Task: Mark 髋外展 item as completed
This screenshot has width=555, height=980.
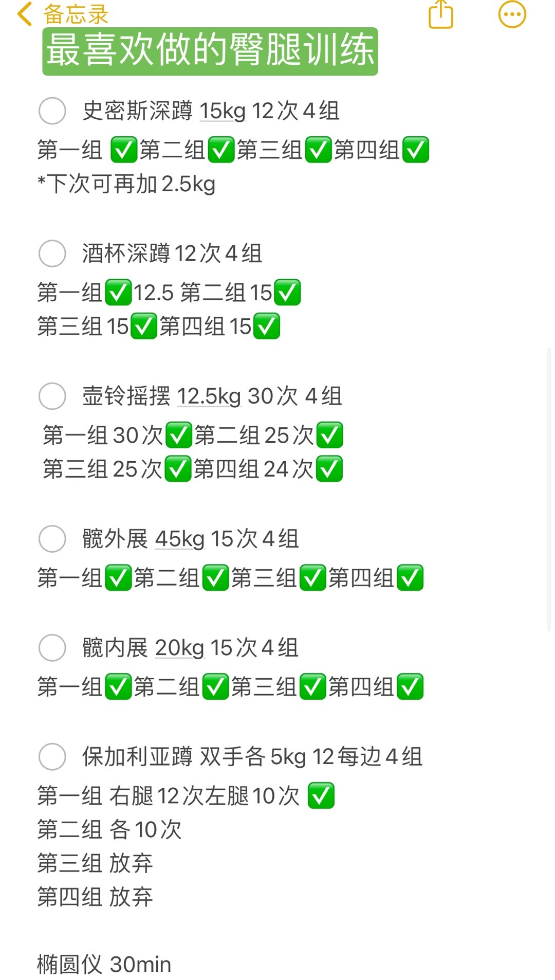Action: (x=52, y=539)
